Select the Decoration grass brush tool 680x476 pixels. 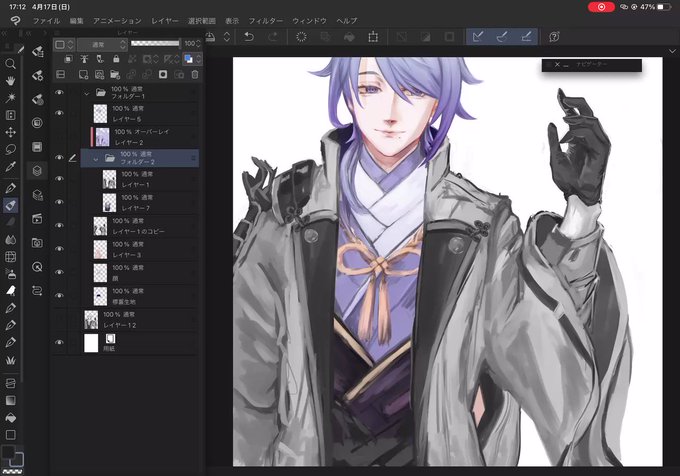click(10, 360)
